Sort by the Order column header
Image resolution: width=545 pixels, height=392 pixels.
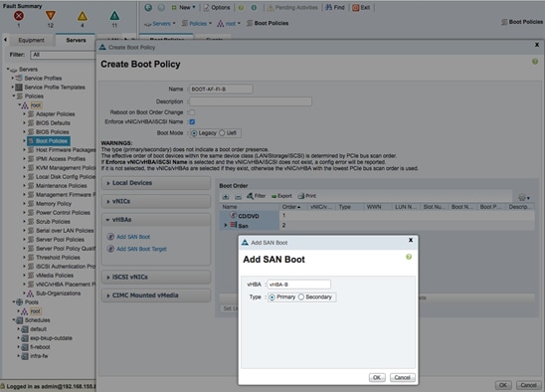[x=291, y=207]
